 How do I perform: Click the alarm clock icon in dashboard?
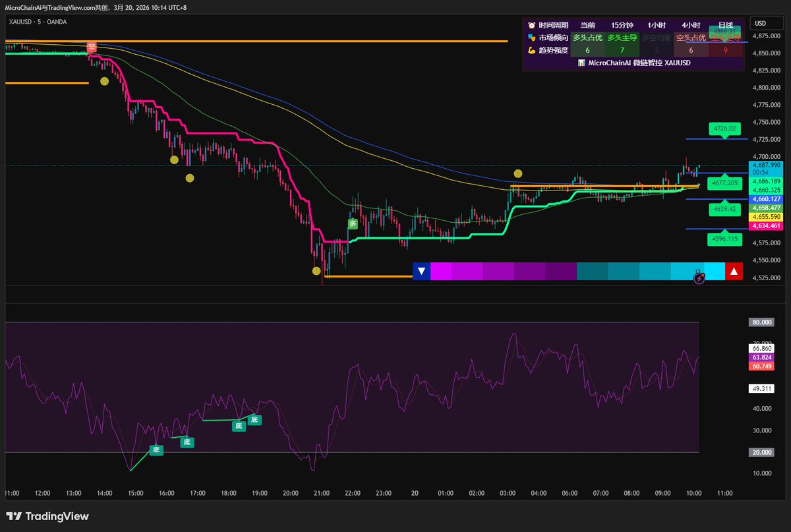click(x=531, y=25)
